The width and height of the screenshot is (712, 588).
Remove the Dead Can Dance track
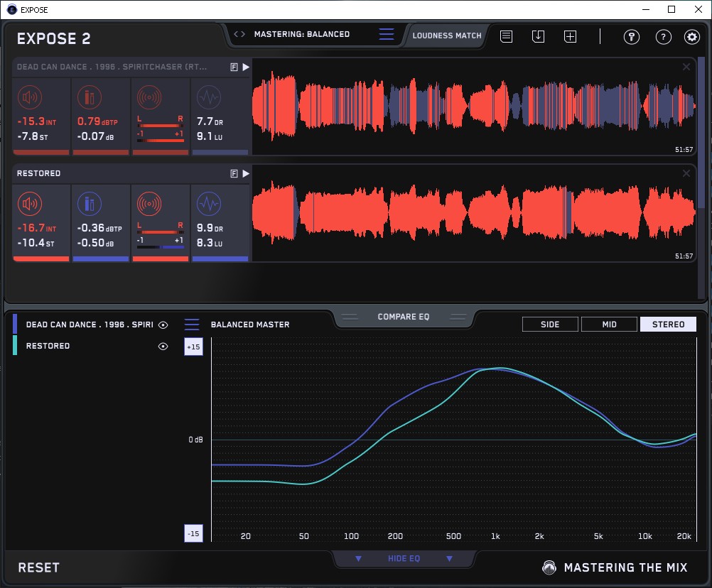pos(686,67)
